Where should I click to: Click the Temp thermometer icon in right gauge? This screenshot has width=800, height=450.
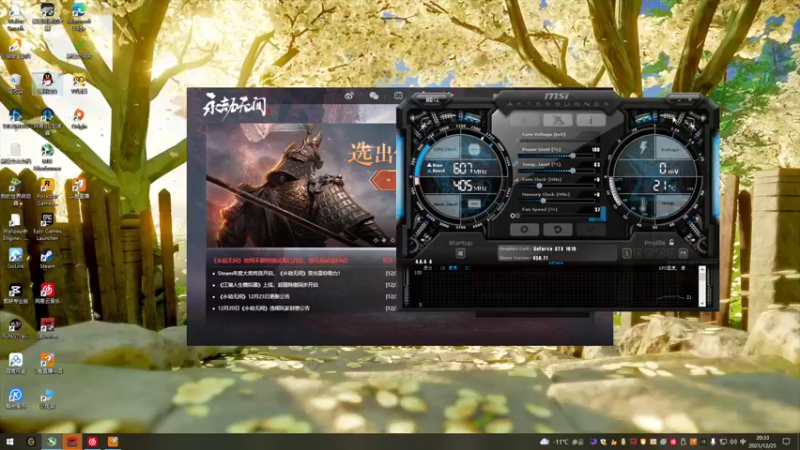coord(643,205)
